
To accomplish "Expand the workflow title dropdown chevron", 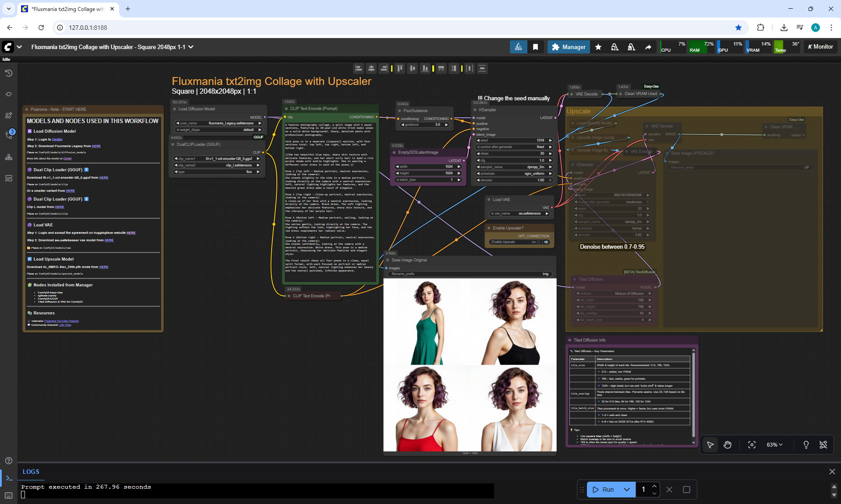I will (191, 47).
